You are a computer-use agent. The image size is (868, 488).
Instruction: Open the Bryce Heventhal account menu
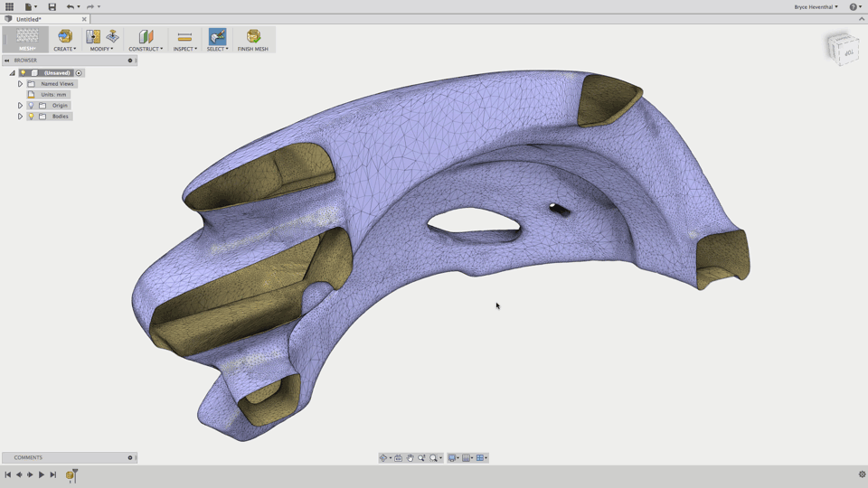(x=816, y=6)
